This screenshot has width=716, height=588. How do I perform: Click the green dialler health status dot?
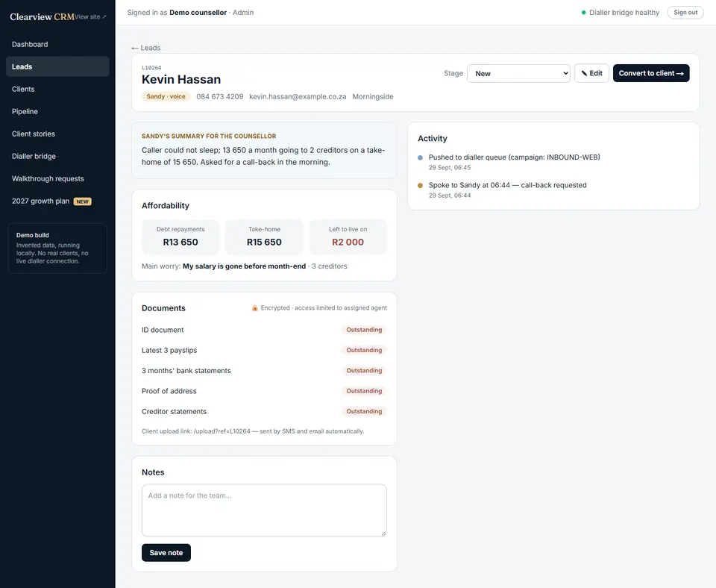(583, 13)
